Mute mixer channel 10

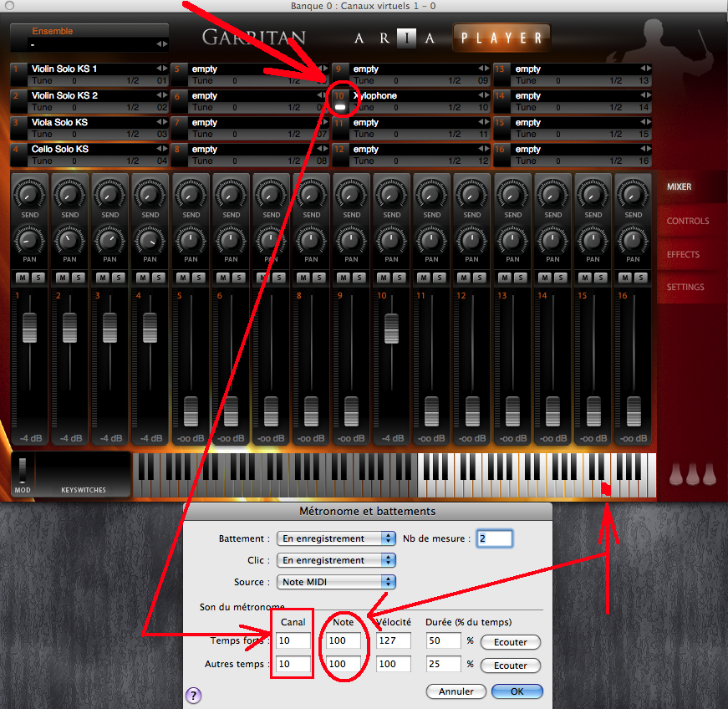coord(384,278)
